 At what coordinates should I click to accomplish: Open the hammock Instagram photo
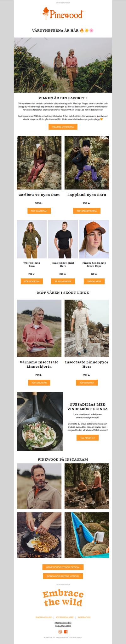tap(87, 535)
